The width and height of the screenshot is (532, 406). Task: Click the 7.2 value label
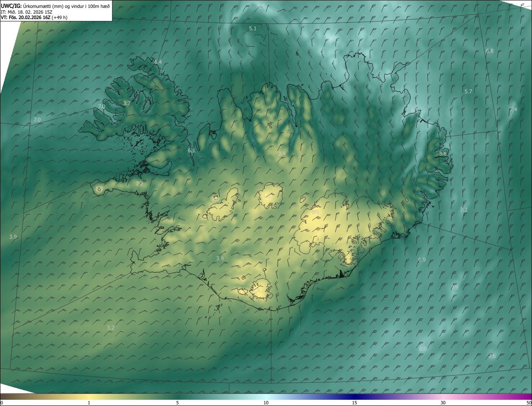(x=464, y=210)
